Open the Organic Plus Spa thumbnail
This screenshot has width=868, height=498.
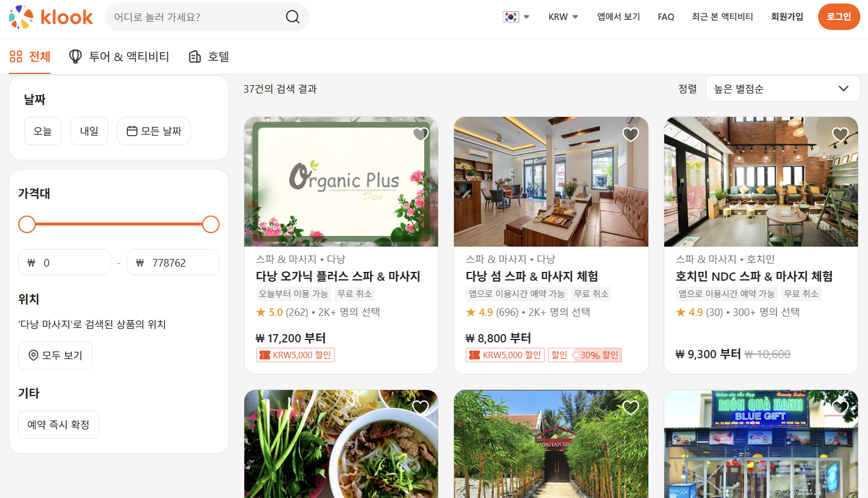click(x=341, y=181)
